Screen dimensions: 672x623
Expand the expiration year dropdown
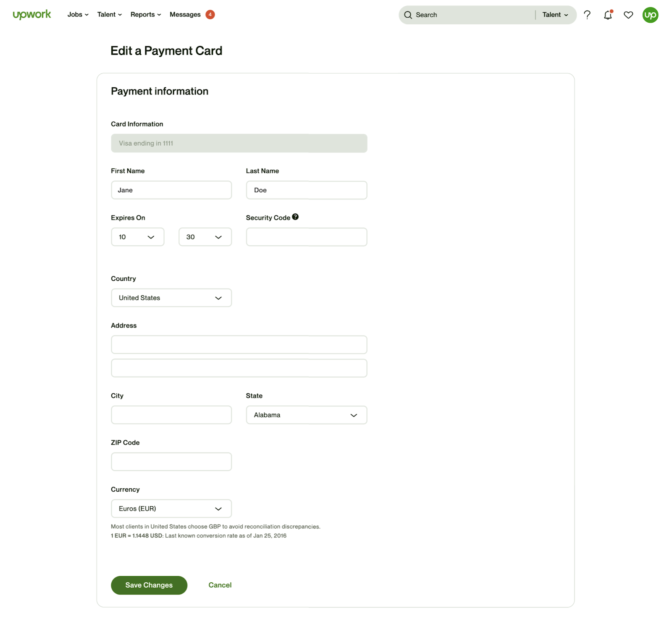tap(205, 237)
